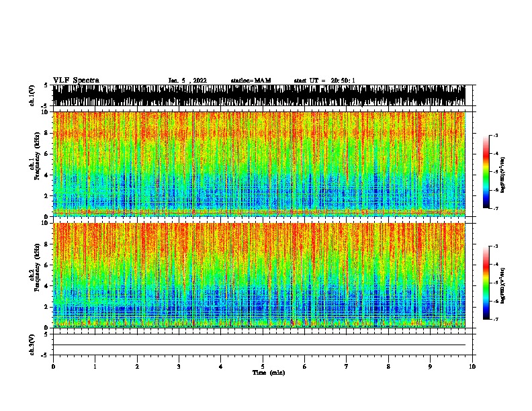Select the date text "Jan. 5 , 2022"
This screenshot has width=532, height=411.
[x=187, y=81]
